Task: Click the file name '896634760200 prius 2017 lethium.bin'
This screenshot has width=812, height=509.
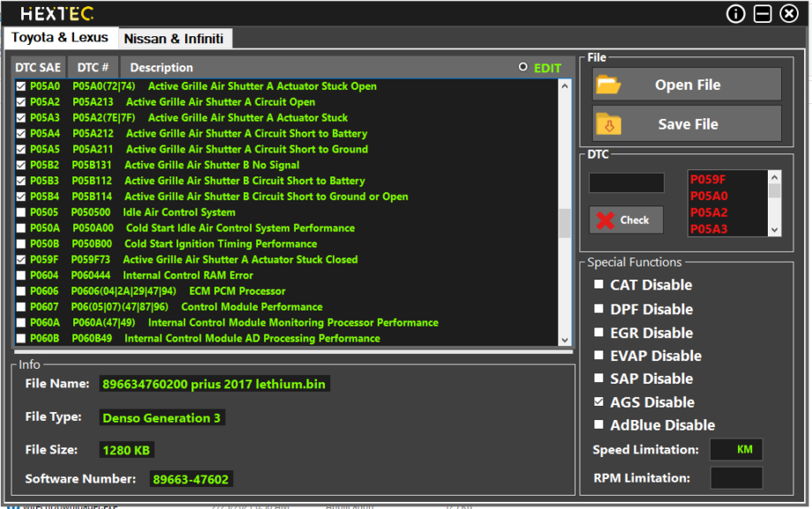Action: [x=214, y=385]
